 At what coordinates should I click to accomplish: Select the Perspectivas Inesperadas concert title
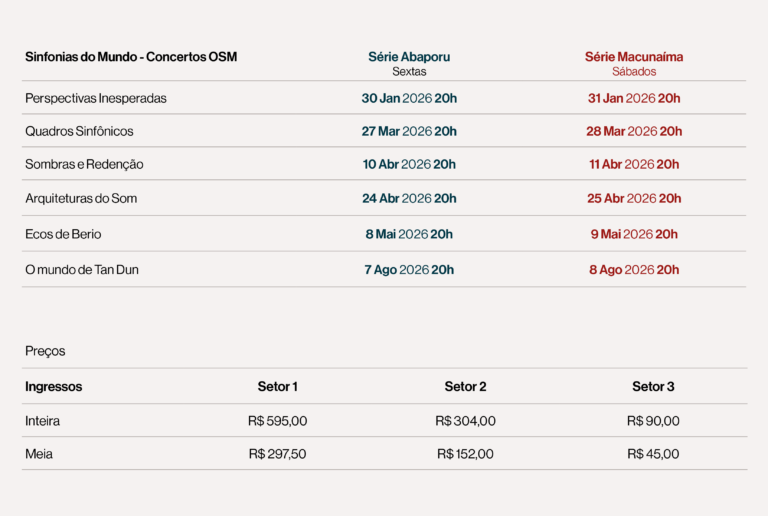(96, 98)
